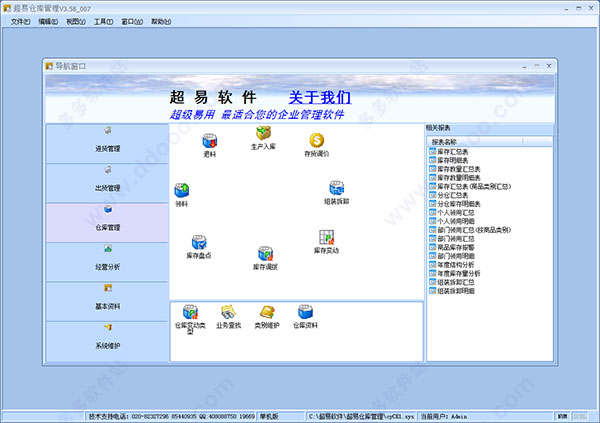Open the 领料 material requisition icon
The image size is (600, 423).
182,195
